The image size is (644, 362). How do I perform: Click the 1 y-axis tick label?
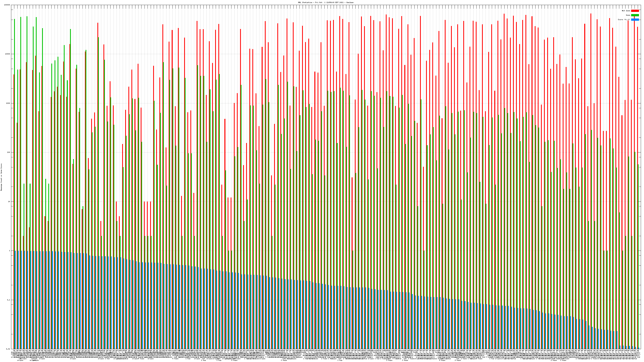(x=10, y=251)
